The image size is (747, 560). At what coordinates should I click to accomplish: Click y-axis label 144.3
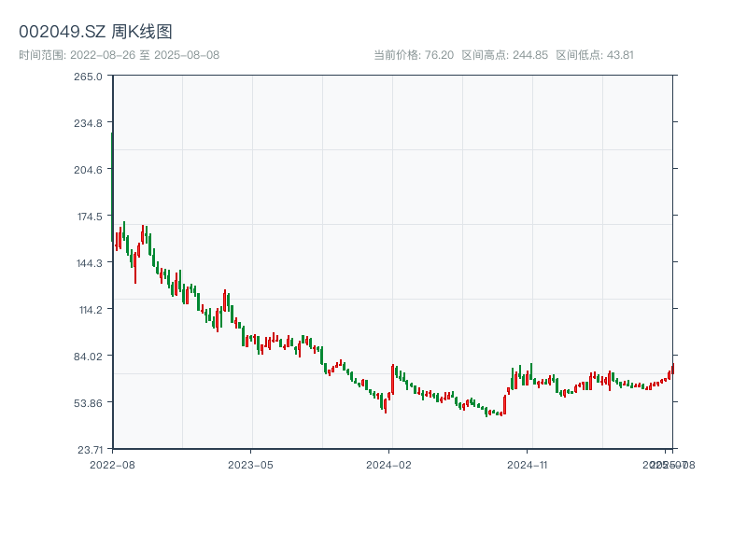tap(90, 263)
